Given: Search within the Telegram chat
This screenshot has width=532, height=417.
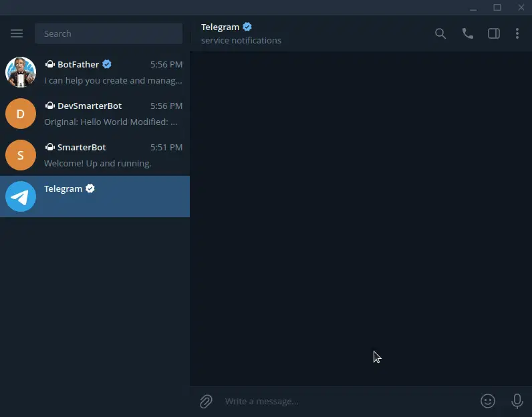Looking at the screenshot, I should [x=440, y=33].
